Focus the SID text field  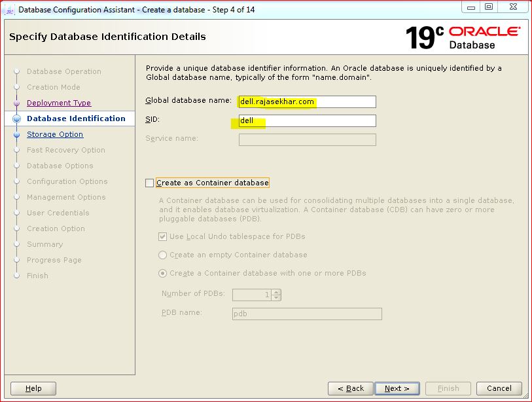[307, 120]
